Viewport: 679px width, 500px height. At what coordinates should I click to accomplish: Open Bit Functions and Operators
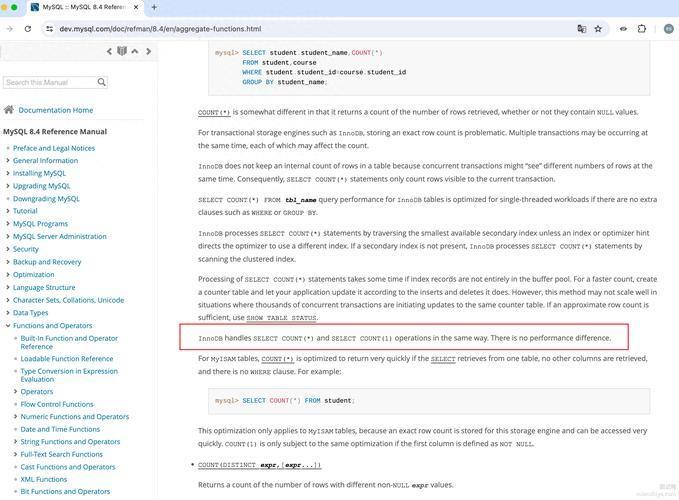coord(65,491)
